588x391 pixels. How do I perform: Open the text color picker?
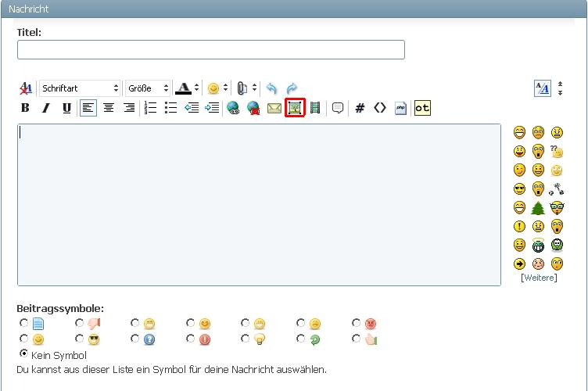pos(187,88)
